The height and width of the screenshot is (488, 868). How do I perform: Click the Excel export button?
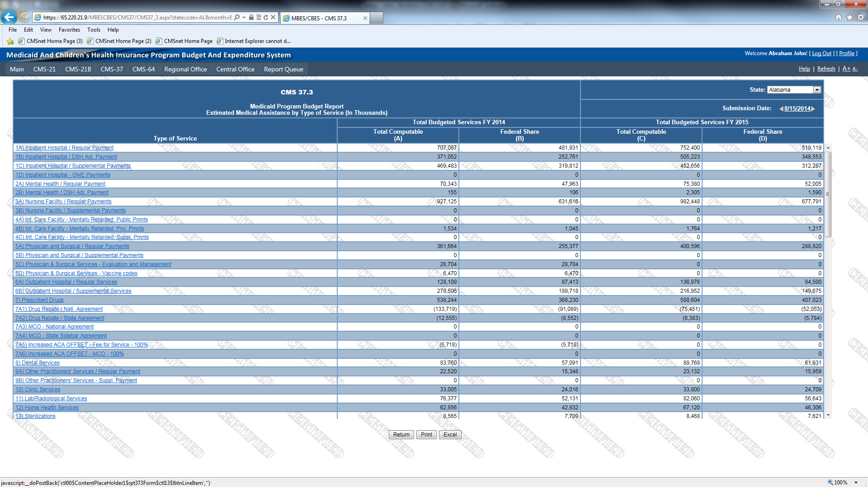tap(450, 435)
